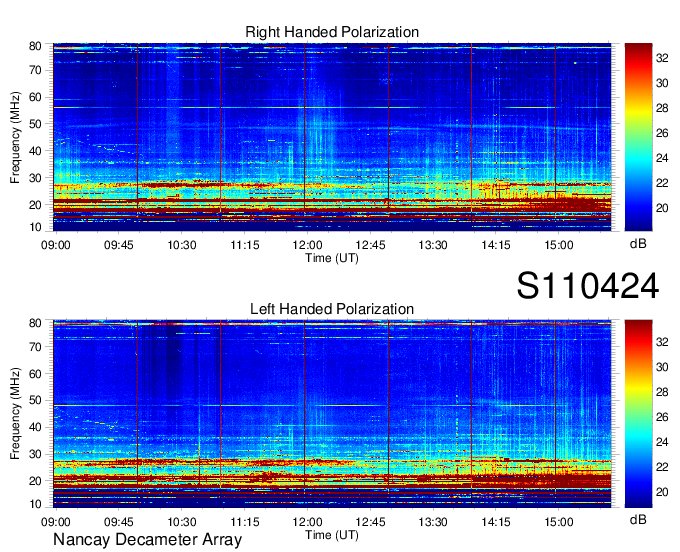Click the "09:45" tick of the lower plot
The image size is (680, 552).
pos(118,522)
